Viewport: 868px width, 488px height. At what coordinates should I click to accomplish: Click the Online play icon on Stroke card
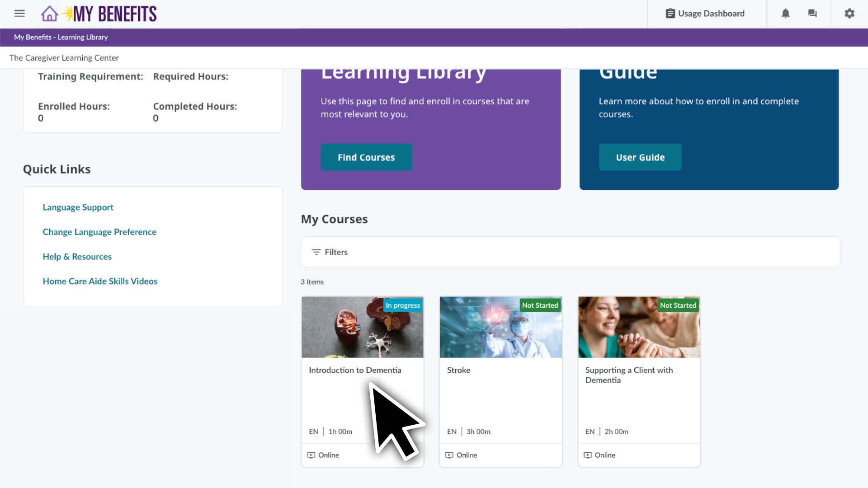(448, 455)
